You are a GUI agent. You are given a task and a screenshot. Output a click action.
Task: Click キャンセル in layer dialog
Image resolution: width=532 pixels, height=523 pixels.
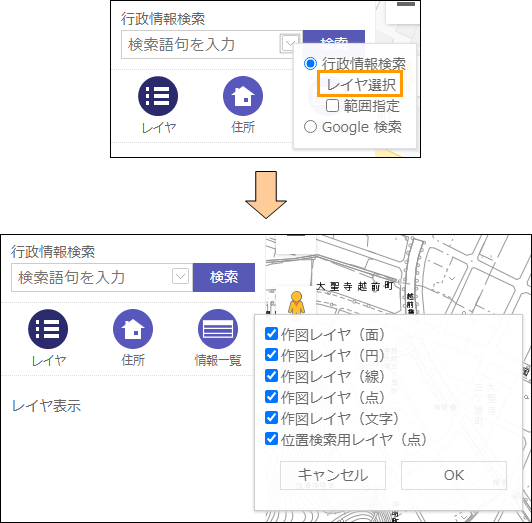click(x=333, y=475)
